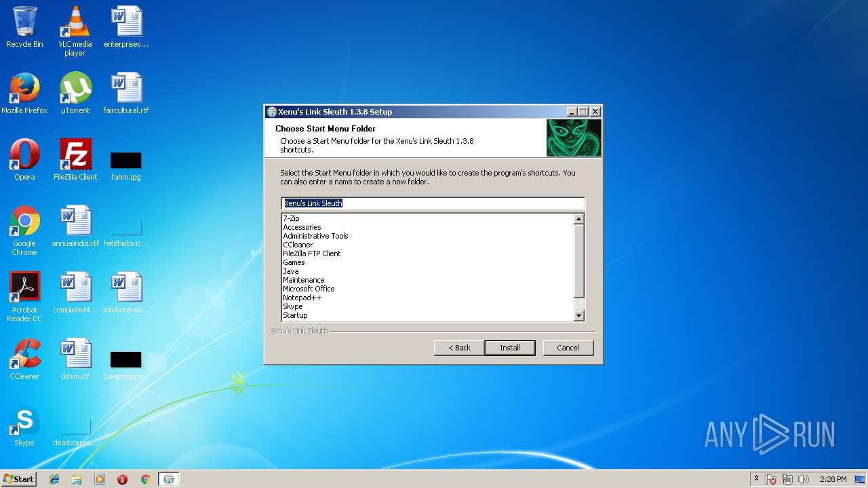868x488 pixels.
Task: Open FileZilla Client shortcut
Action: click(75, 160)
